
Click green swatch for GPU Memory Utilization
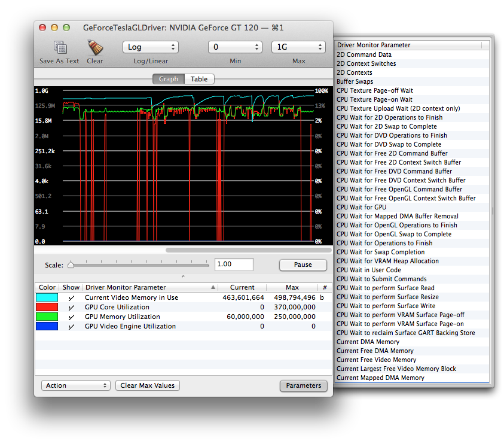pos(47,317)
